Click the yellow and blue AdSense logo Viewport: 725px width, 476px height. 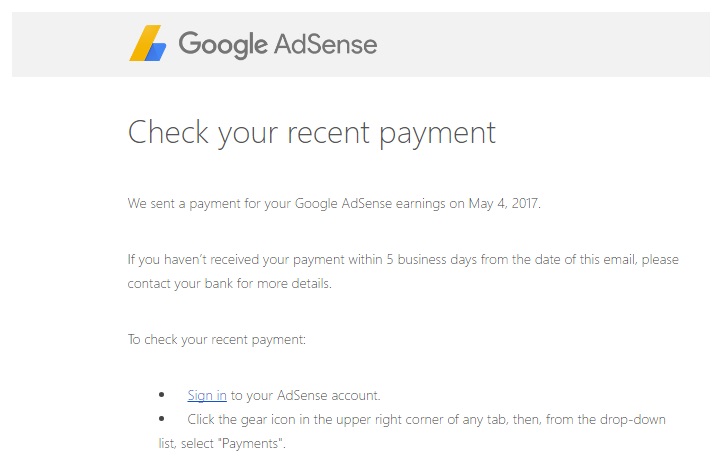click(148, 44)
